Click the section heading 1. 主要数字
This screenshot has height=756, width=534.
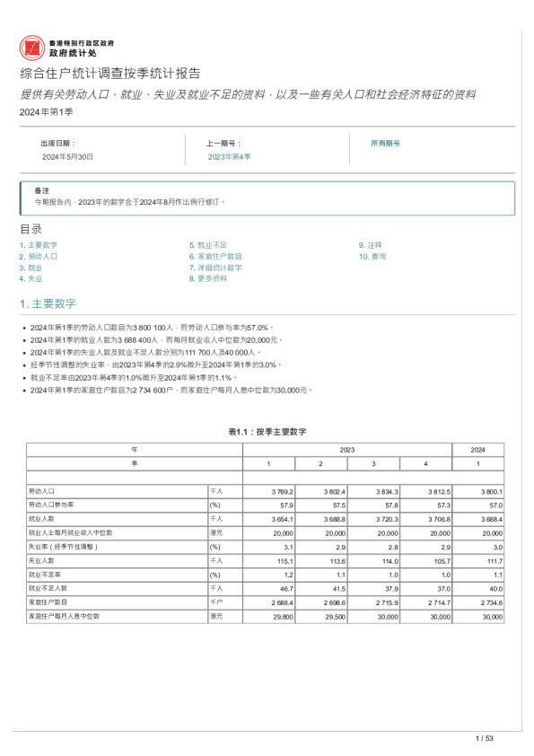[x=48, y=303]
